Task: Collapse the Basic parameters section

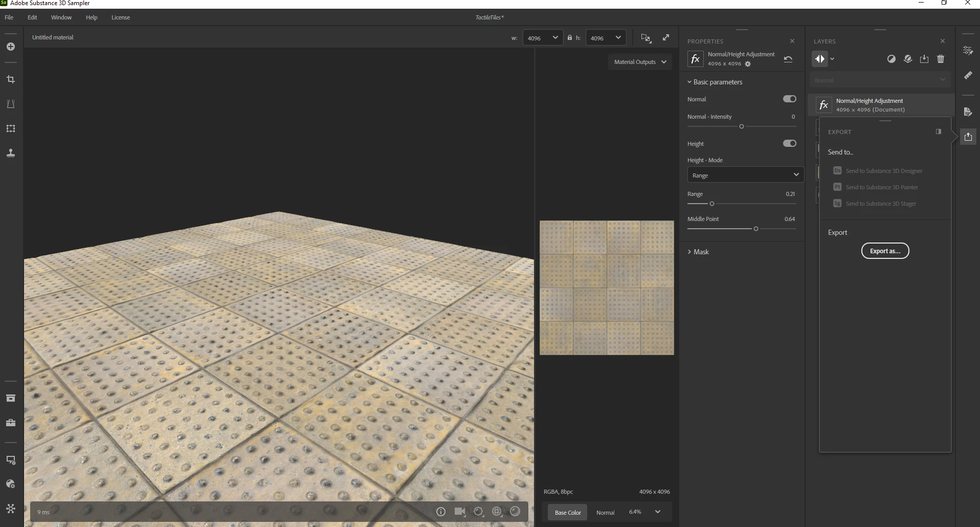Action: tap(715, 82)
